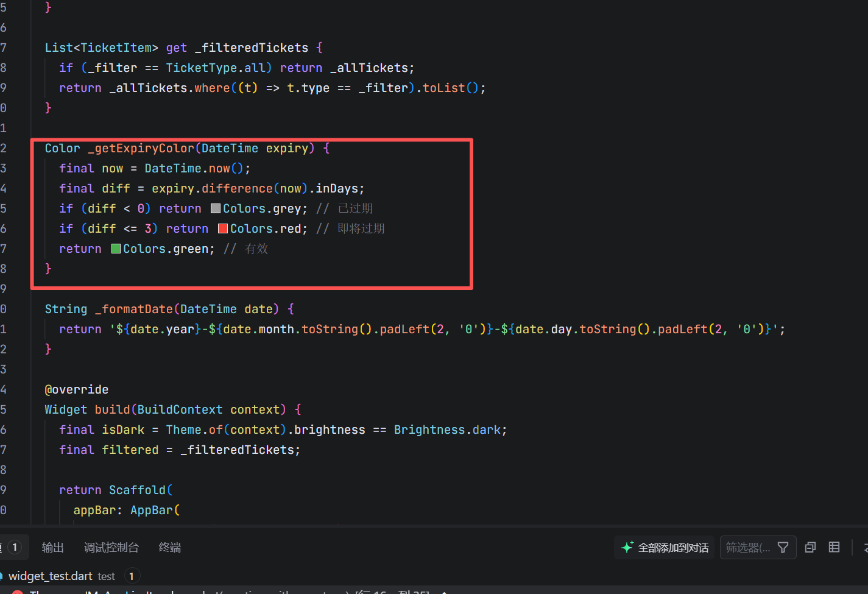The width and height of the screenshot is (868, 594).
Task: Click the Brightness.dark expression
Action: pos(447,430)
